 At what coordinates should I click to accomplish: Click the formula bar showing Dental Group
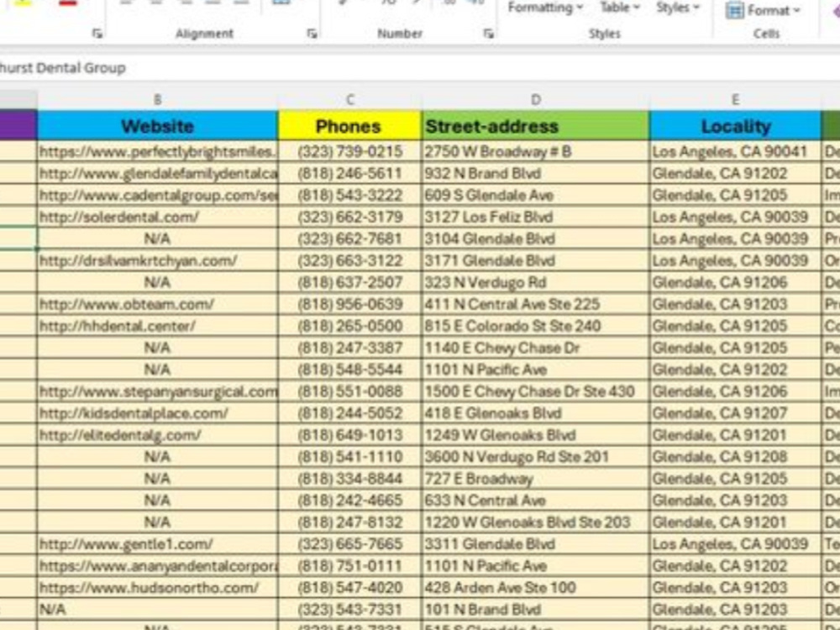pyautogui.click(x=420, y=68)
